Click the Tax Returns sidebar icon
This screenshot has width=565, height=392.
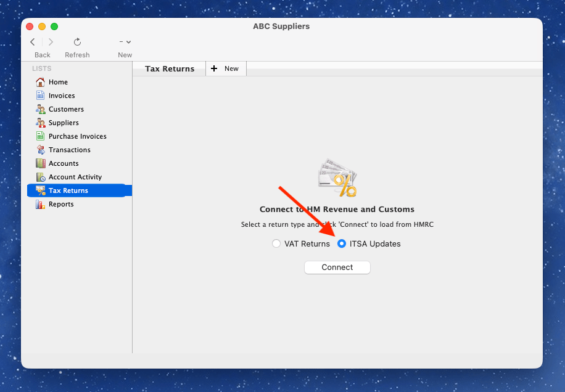click(x=40, y=190)
